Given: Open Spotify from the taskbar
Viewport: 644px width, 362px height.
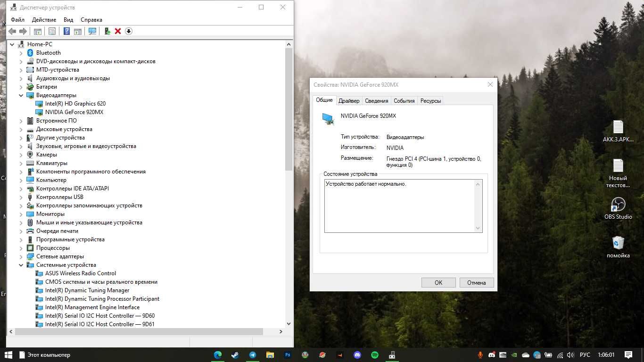Looking at the screenshot, I should [375, 355].
